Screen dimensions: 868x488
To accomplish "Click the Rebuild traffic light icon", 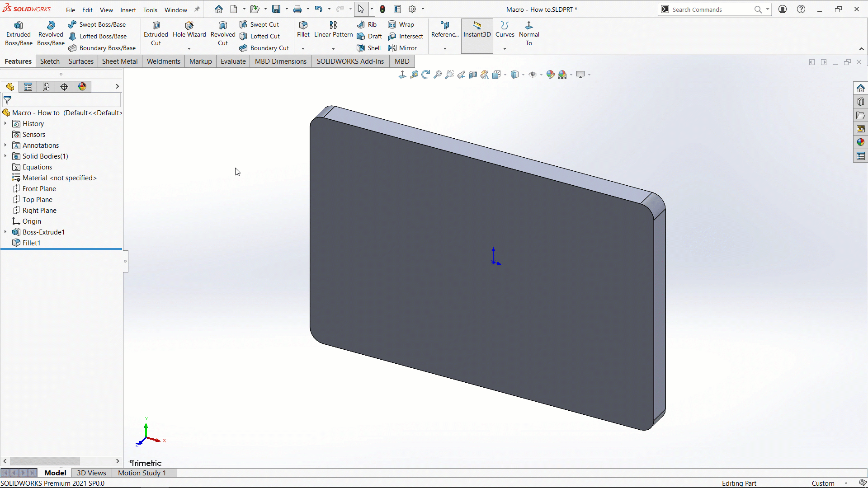I will click(x=382, y=9).
